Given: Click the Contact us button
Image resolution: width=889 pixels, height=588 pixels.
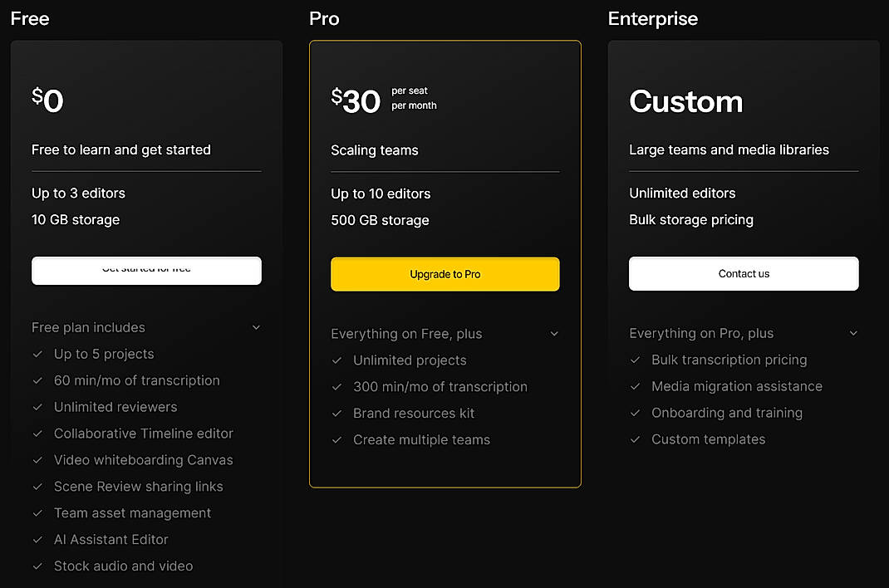Looking at the screenshot, I should (x=743, y=273).
